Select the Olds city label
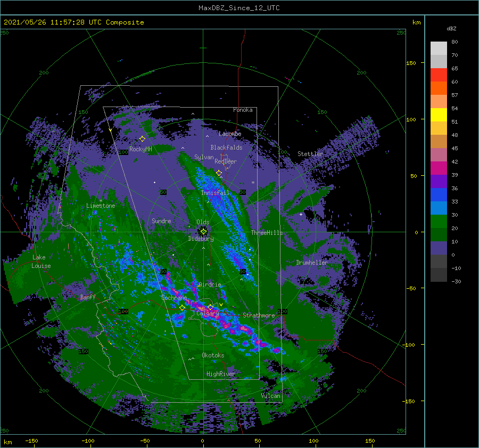 tap(203, 222)
